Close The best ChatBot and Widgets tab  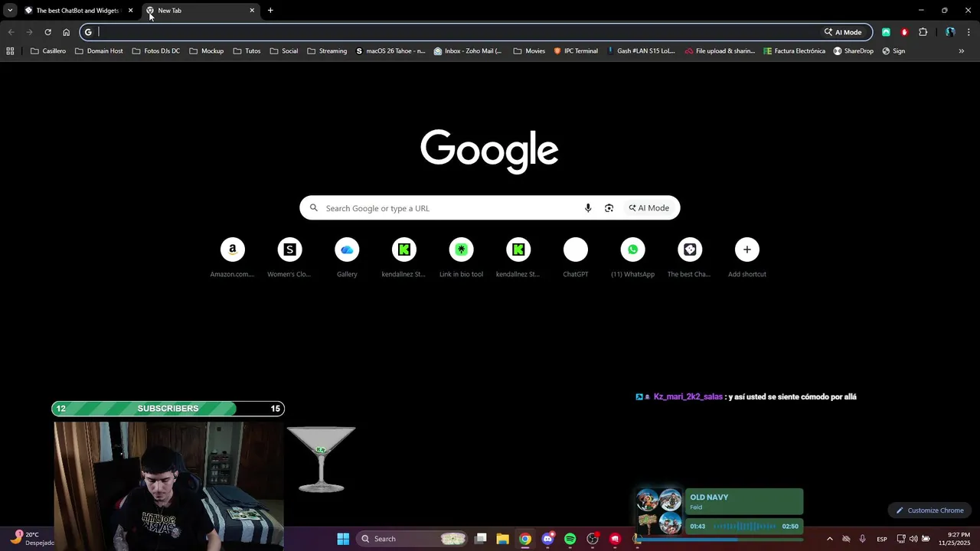point(130,11)
